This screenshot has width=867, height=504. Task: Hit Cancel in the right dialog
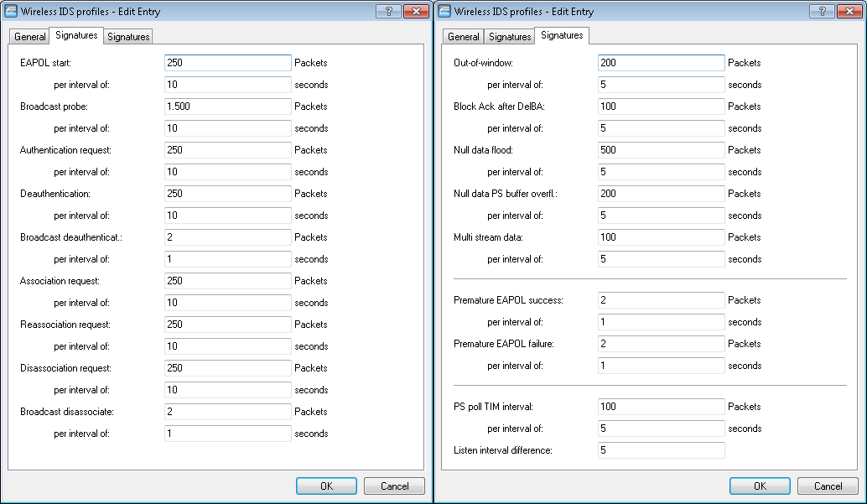tap(828, 486)
